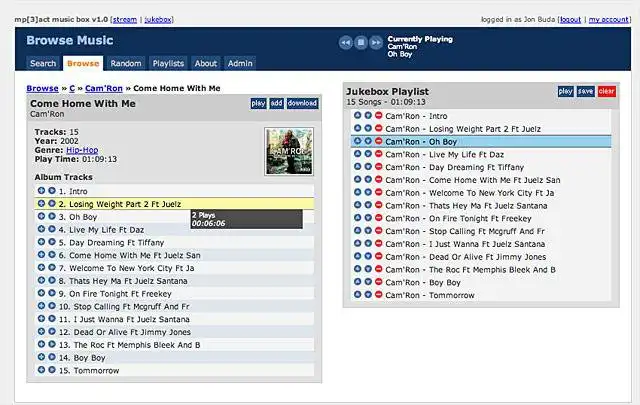Open the Hip-Hop genre link
640x405 pixels.
click(82, 150)
